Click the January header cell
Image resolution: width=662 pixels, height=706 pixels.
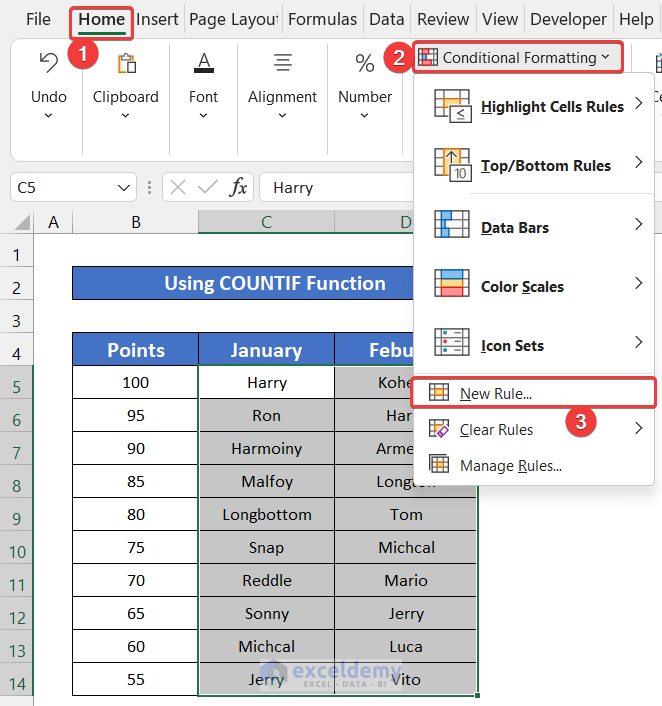pyautogui.click(x=266, y=350)
